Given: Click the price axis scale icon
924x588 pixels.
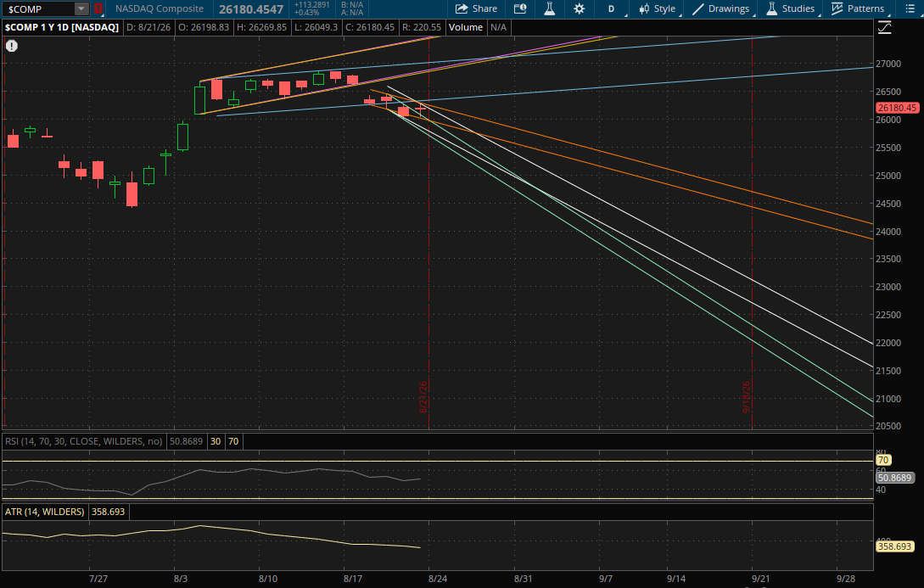Looking at the screenshot, I should point(884,28).
